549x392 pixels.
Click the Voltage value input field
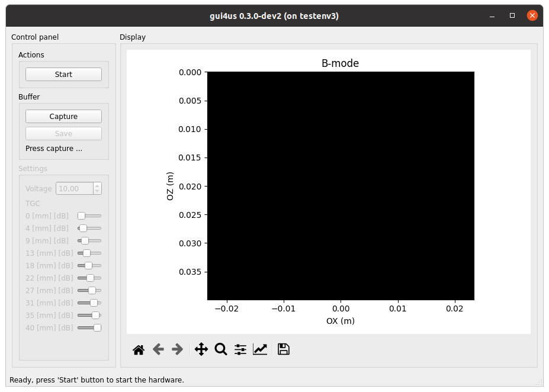74,188
